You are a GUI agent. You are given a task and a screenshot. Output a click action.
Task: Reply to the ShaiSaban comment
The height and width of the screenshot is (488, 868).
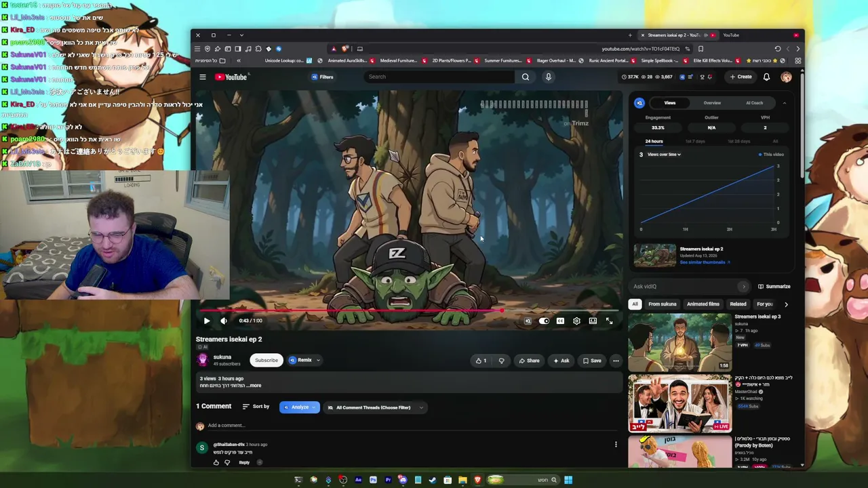pos(244,462)
